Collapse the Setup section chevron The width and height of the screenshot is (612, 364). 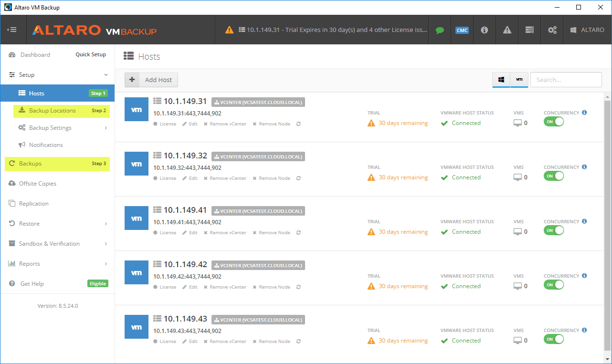106,75
